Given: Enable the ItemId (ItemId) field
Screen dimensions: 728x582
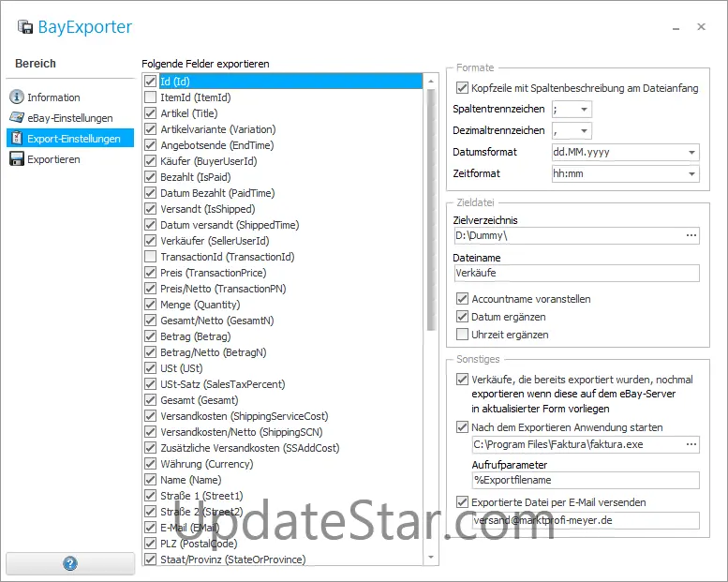Looking at the screenshot, I should [x=150, y=97].
